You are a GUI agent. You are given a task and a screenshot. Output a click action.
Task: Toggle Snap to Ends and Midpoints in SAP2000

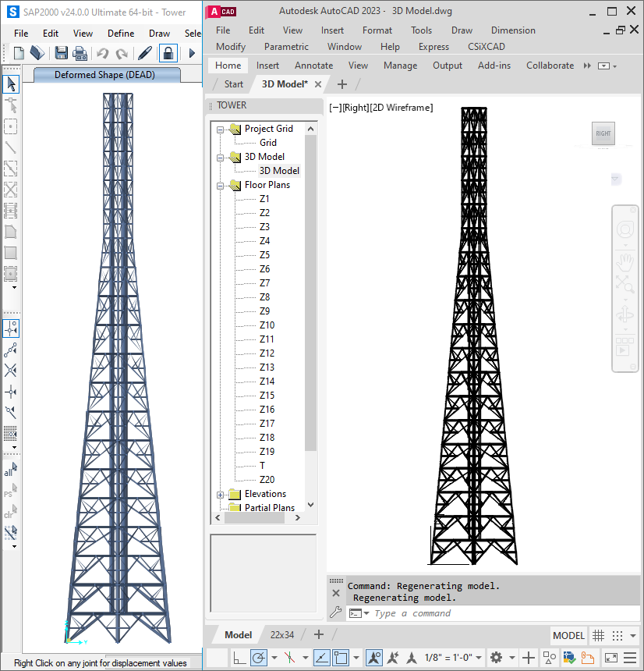click(x=11, y=350)
